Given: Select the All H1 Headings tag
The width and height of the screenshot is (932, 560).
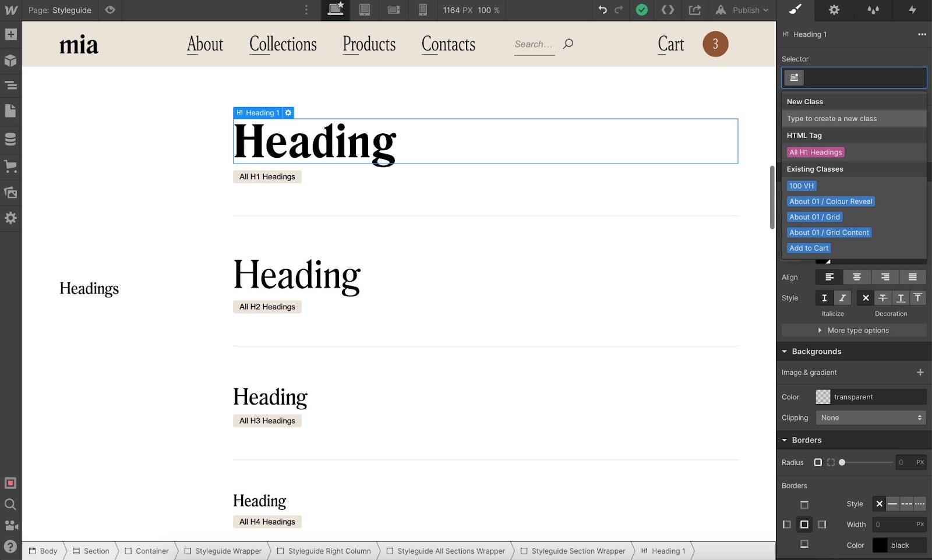Looking at the screenshot, I should click(815, 153).
